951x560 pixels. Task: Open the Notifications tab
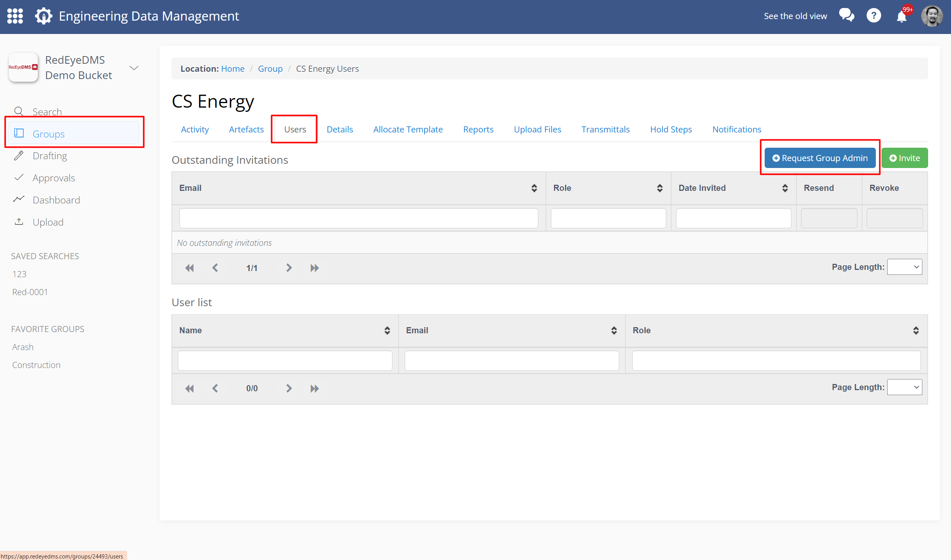pyautogui.click(x=736, y=129)
